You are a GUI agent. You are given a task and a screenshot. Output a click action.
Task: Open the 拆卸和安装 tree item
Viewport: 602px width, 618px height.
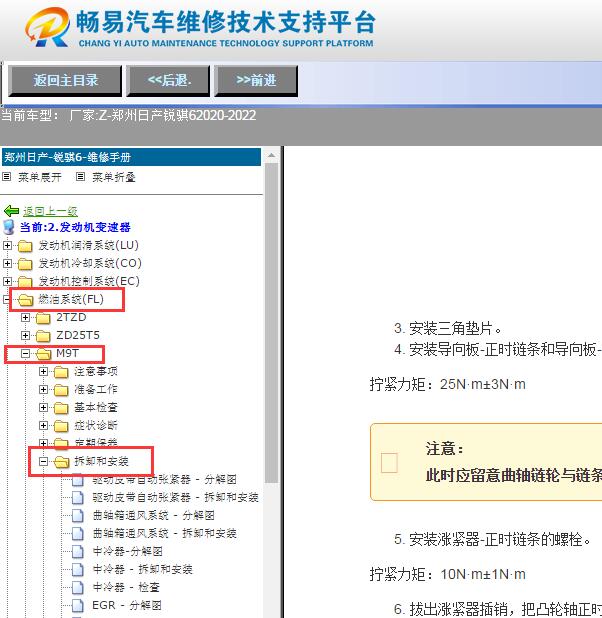pos(101,461)
